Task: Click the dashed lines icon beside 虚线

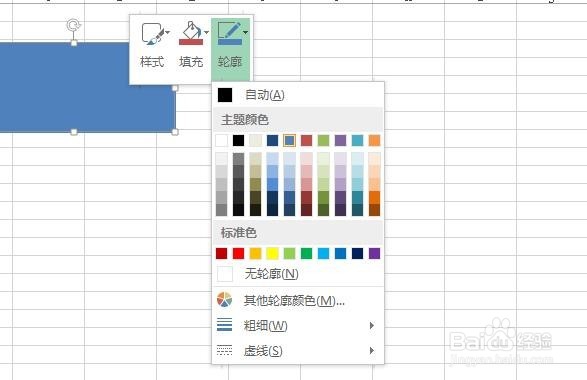Action: coord(225,350)
